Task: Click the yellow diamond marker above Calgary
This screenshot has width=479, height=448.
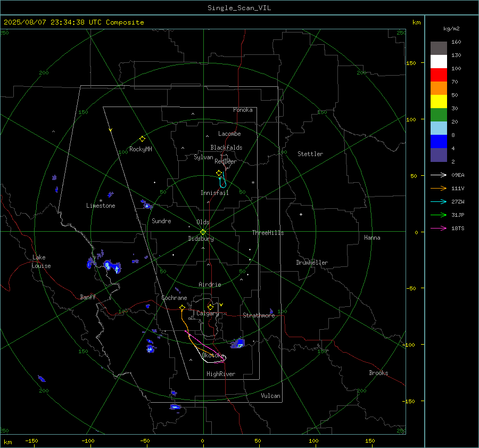Action: [210, 307]
